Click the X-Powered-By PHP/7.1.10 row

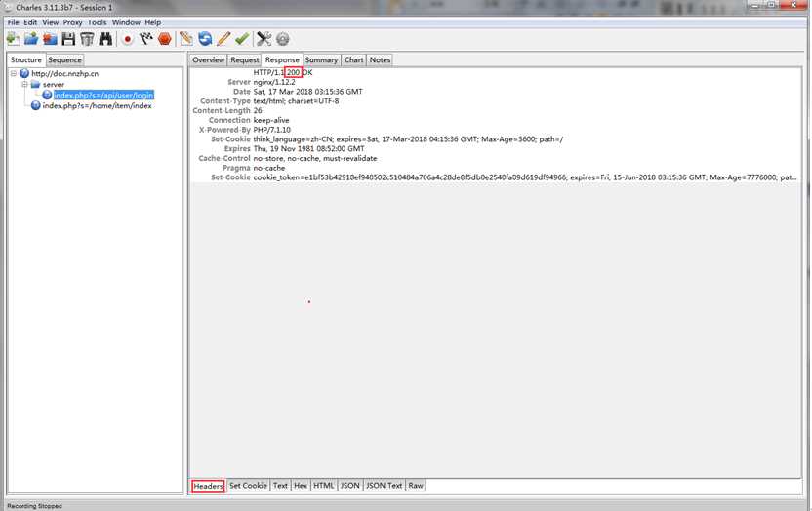[x=495, y=130]
